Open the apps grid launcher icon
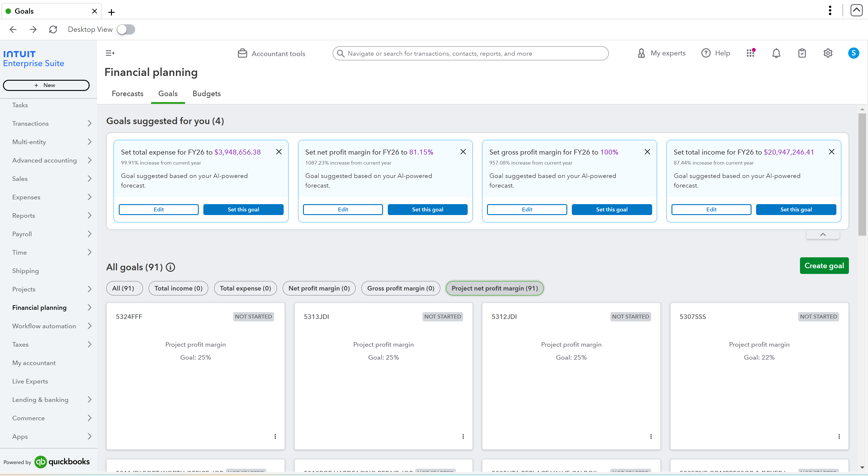The height and width of the screenshot is (476, 868). [750, 53]
